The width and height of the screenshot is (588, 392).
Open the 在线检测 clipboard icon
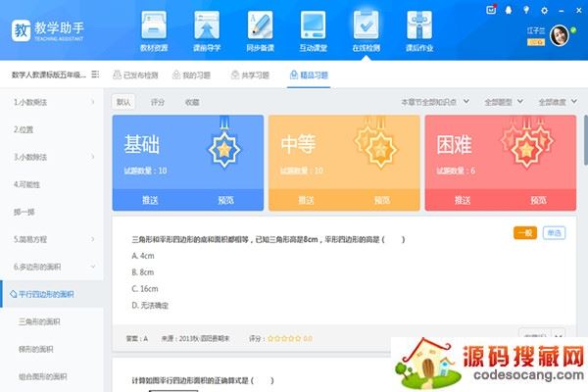[x=366, y=24]
